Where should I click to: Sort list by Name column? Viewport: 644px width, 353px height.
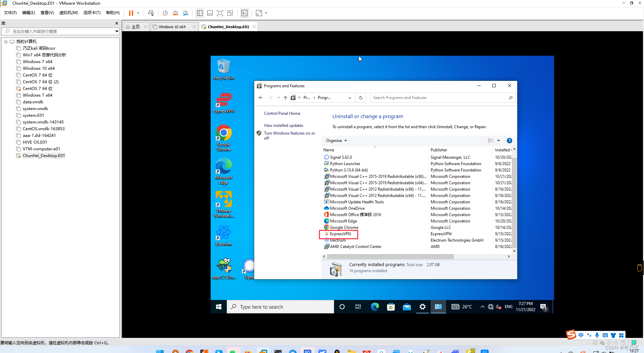[x=375, y=150]
